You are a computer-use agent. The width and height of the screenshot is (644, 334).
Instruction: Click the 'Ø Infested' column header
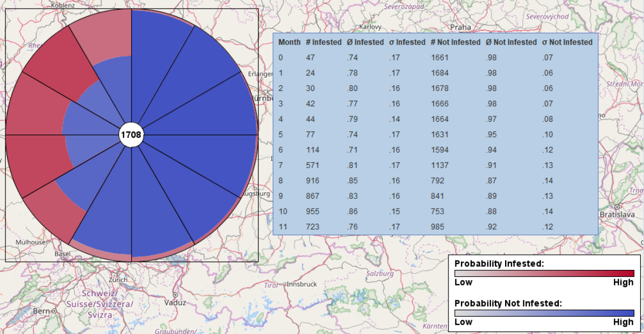pyautogui.click(x=365, y=42)
